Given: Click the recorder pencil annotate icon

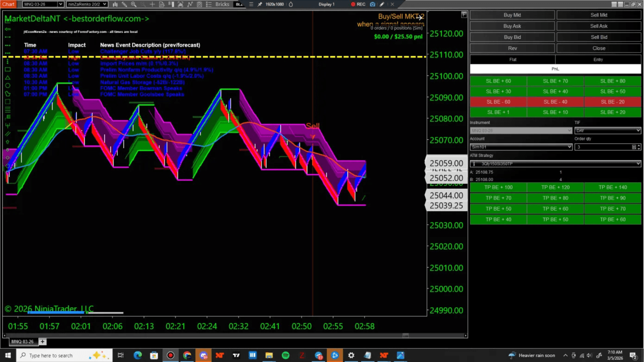Looking at the screenshot, I should [x=382, y=4].
